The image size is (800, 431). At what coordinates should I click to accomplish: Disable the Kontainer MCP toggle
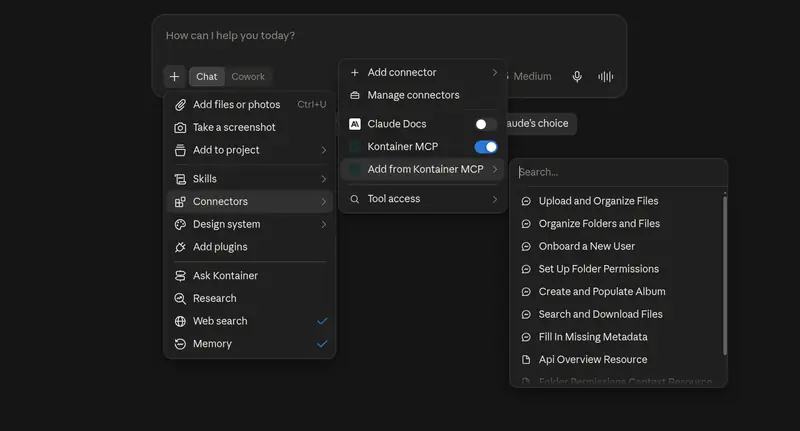click(486, 147)
